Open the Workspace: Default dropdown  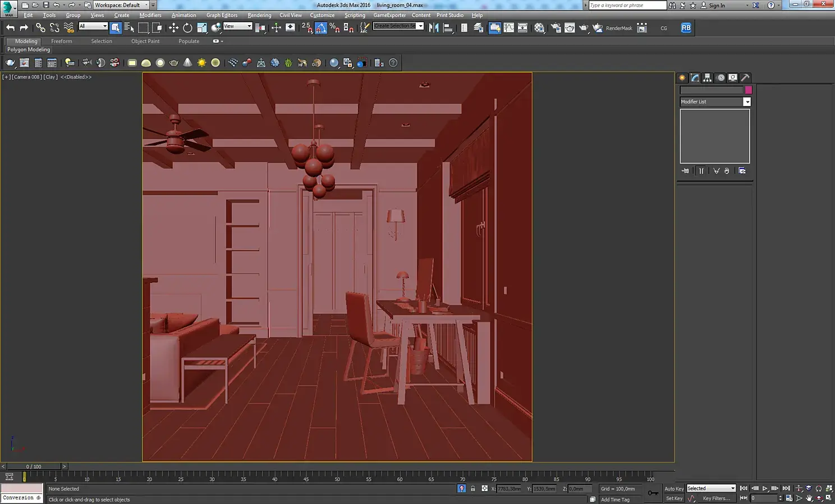[121, 5]
